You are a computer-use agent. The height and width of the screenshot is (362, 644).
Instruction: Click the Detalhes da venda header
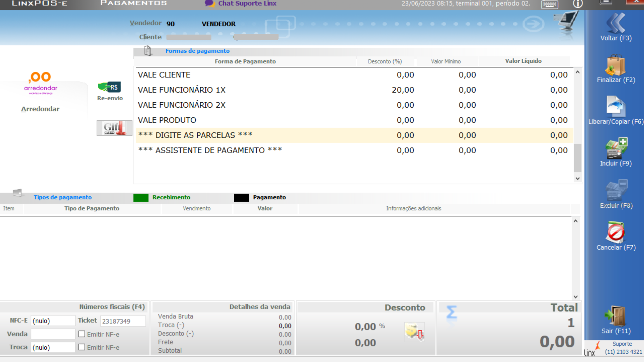pos(260,307)
